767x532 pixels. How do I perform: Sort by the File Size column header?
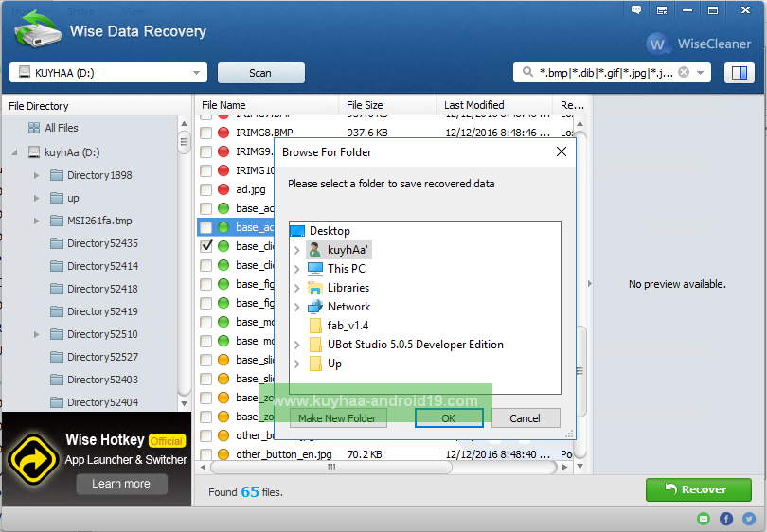point(365,105)
